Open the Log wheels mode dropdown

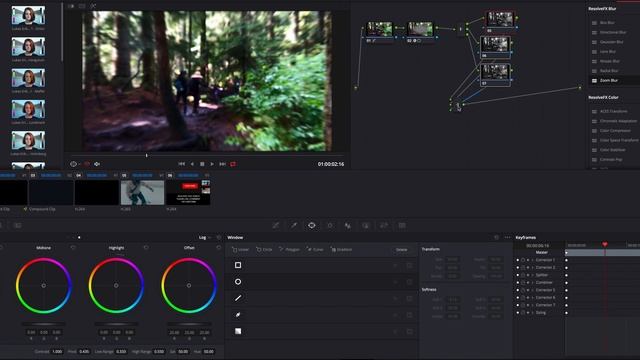coord(205,237)
